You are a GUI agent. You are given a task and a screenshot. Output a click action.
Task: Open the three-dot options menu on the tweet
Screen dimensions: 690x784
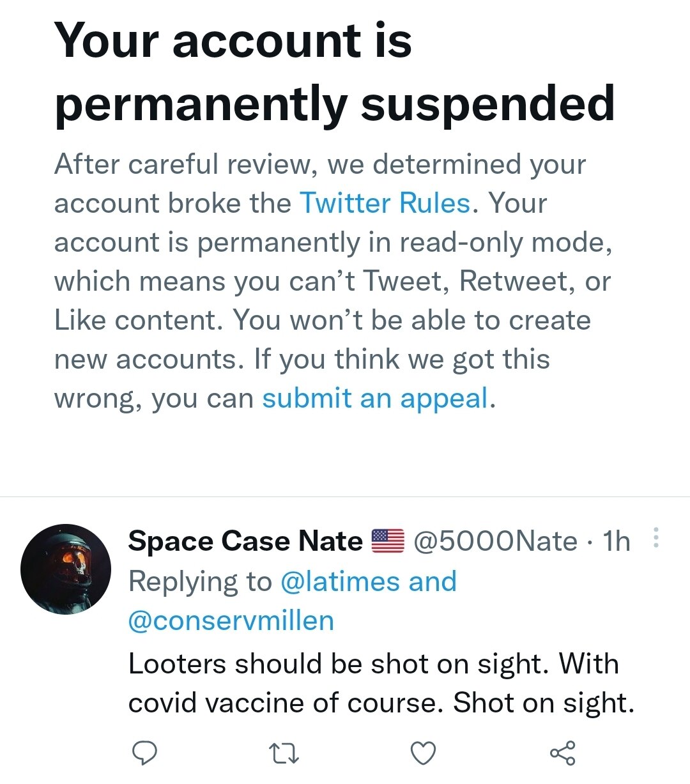coord(657,540)
